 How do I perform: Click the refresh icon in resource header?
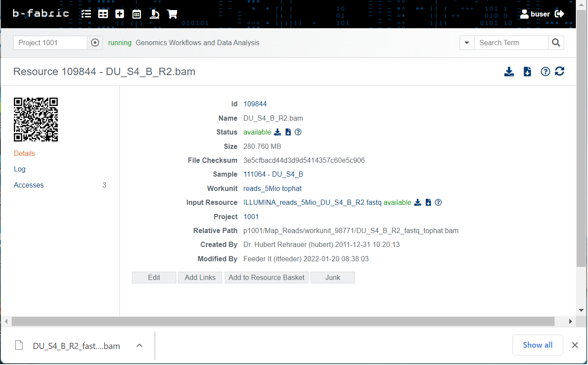pos(559,71)
